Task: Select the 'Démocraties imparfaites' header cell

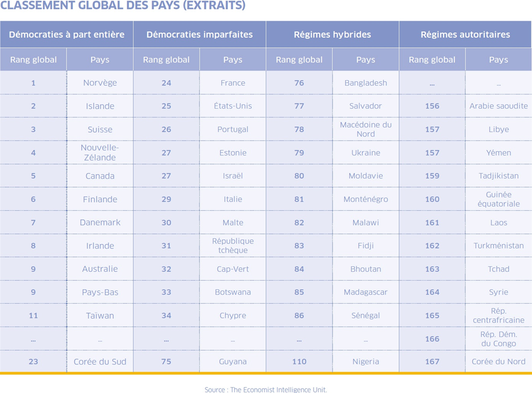Action: 199,35
